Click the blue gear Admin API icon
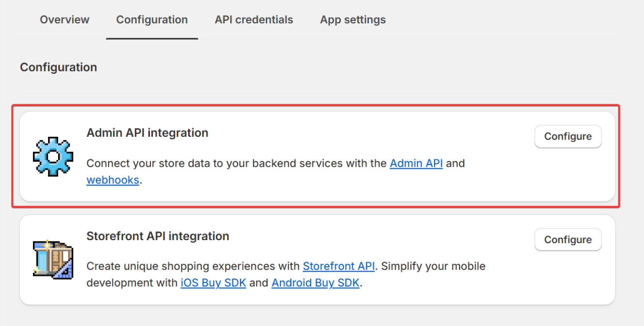This screenshot has width=644, height=326. pyautogui.click(x=53, y=156)
